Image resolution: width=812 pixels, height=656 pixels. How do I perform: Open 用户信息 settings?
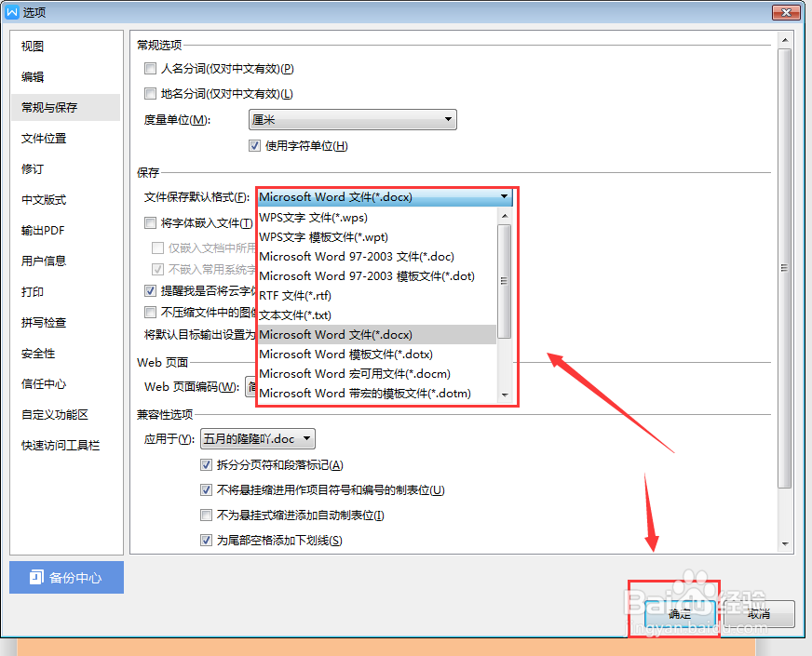point(44,261)
